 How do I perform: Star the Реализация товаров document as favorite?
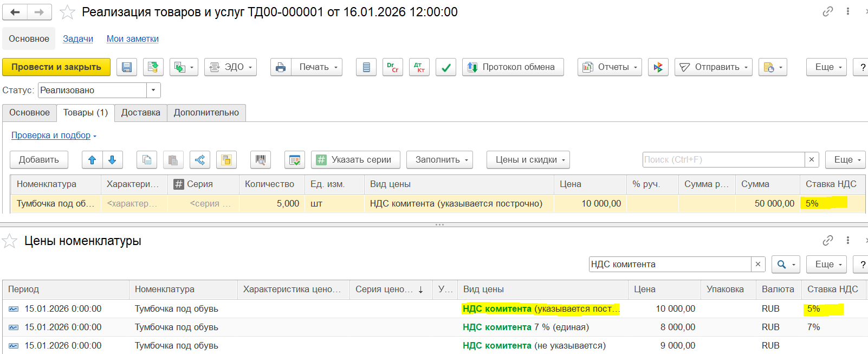click(x=68, y=12)
